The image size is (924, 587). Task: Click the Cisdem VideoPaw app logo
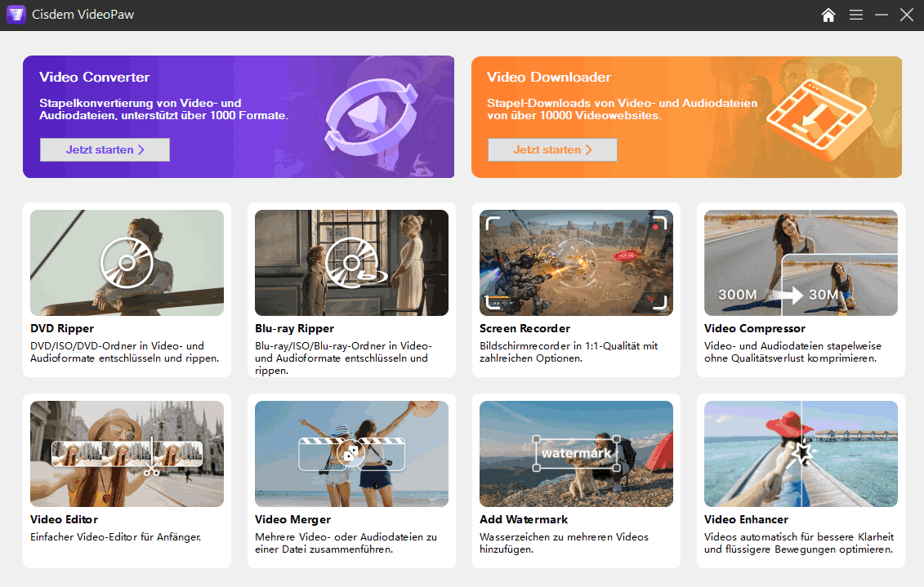click(x=16, y=15)
